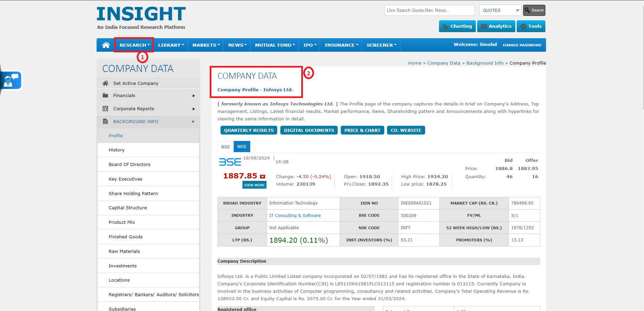Click the current price 1887.85

point(240,176)
